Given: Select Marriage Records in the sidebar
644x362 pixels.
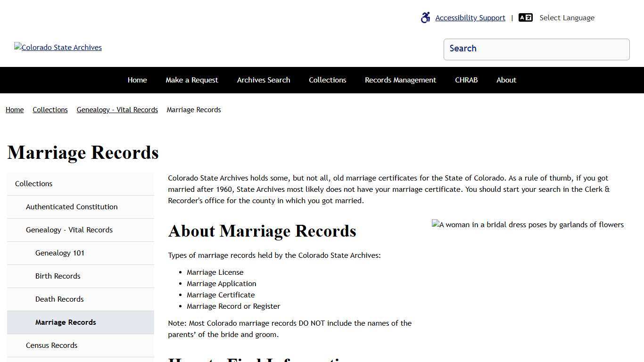Looking at the screenshot, I should (66, 322).
